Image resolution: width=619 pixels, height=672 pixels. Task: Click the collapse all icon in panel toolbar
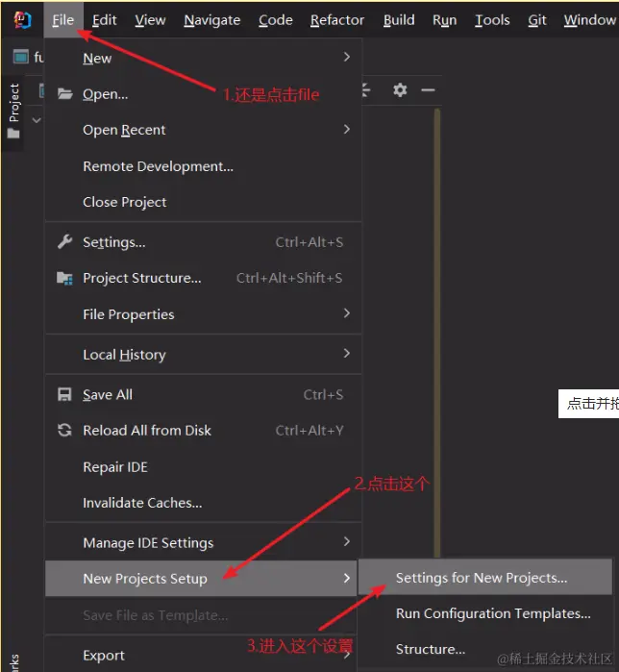point(366,90)
